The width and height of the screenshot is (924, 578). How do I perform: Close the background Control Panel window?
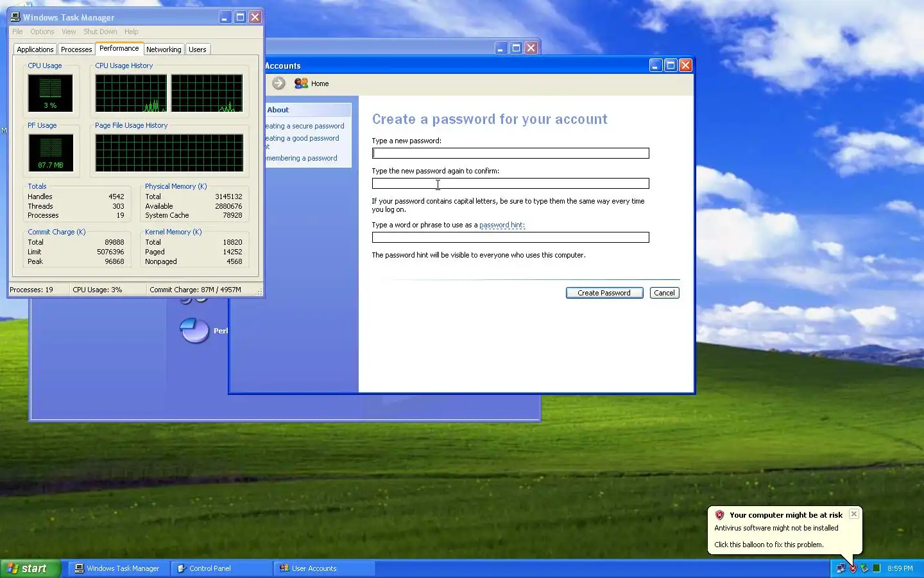531,48
